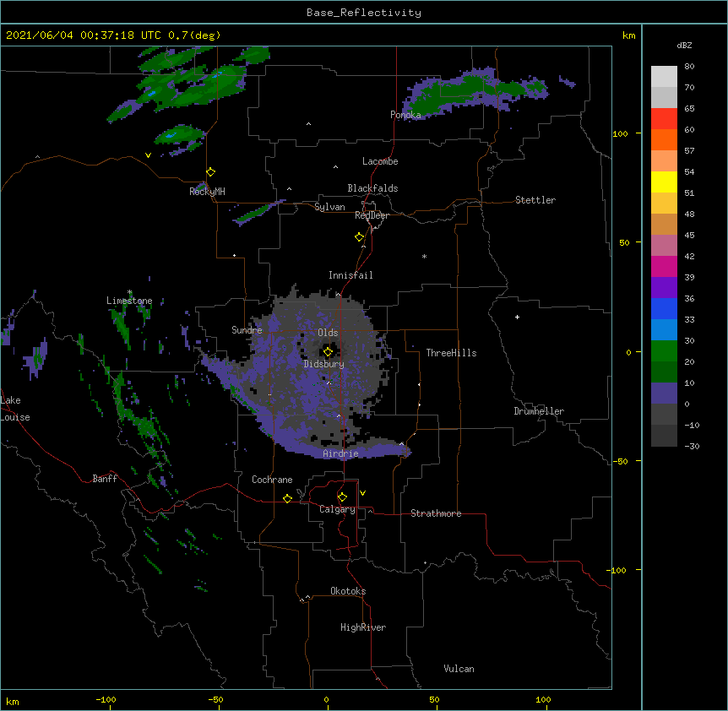Image resolution: width=728 pixels, height=711 pixels.
Task: Click the Airdrie city label
Action: (x=341, y=453)
